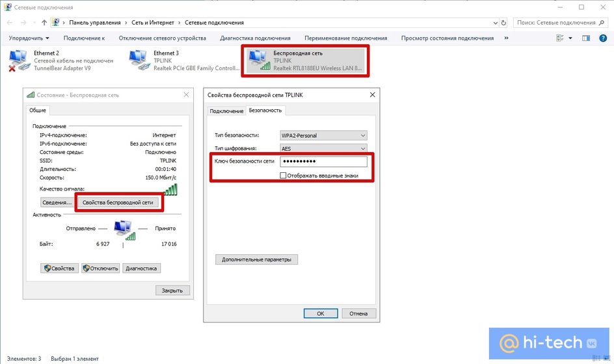Click the Отключить button
614x364 pixels.
tap(100, 268)
